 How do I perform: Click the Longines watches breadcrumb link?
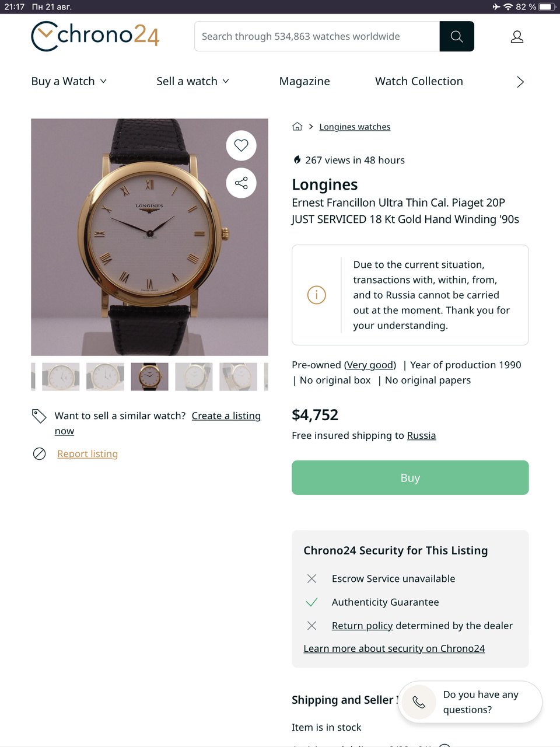[355, 127]
